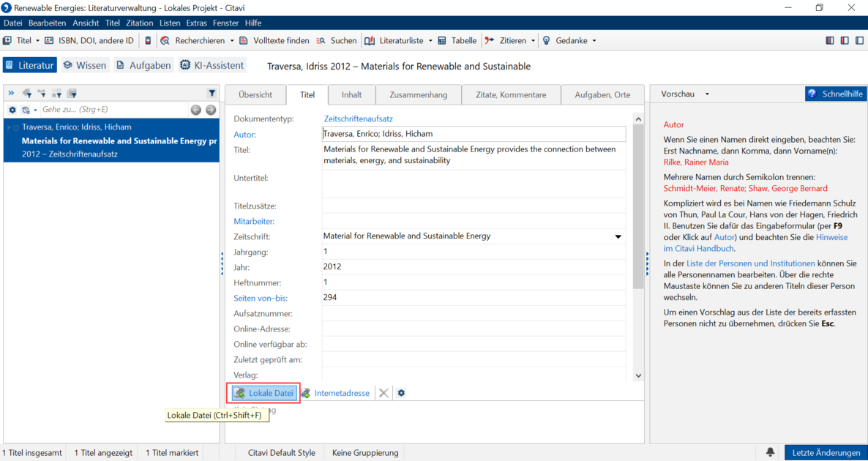Select rightmost layout icon at top right

point(858,40)
